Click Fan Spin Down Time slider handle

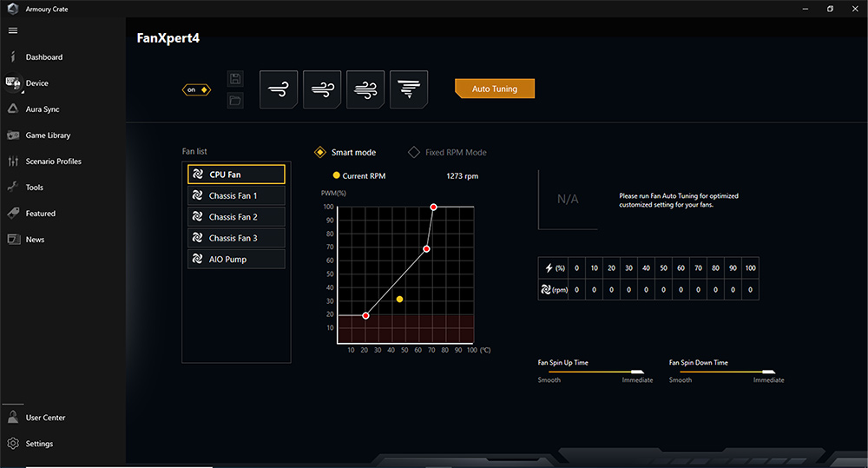[768, 372]
